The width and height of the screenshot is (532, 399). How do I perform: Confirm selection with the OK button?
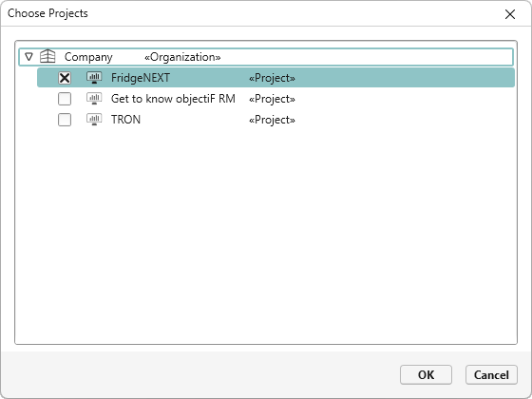426,374
